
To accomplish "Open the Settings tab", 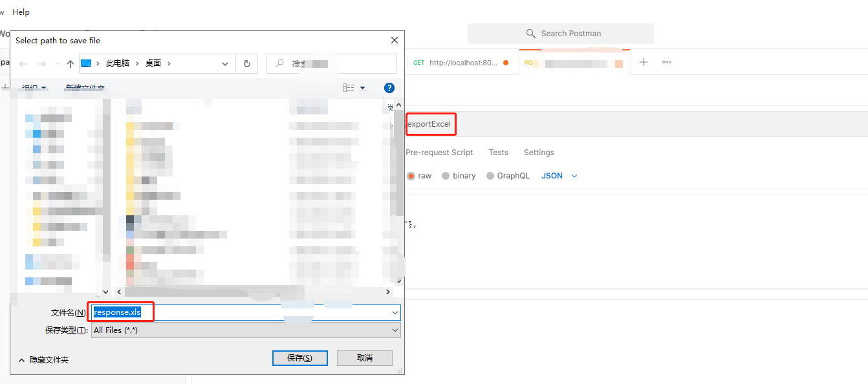I will tap(539, 153).
